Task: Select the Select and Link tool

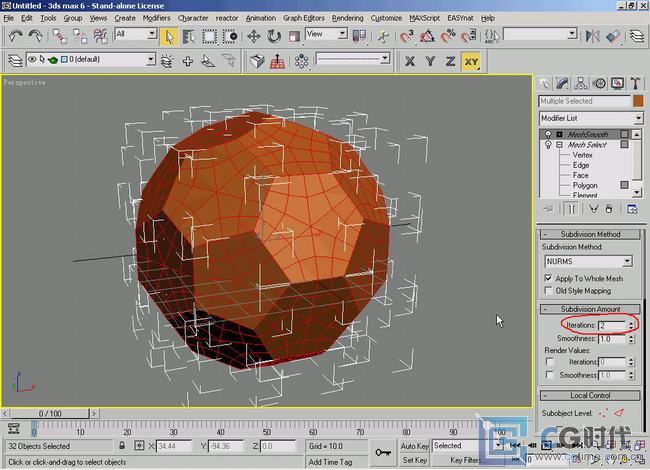Action: tap(59, 36)
